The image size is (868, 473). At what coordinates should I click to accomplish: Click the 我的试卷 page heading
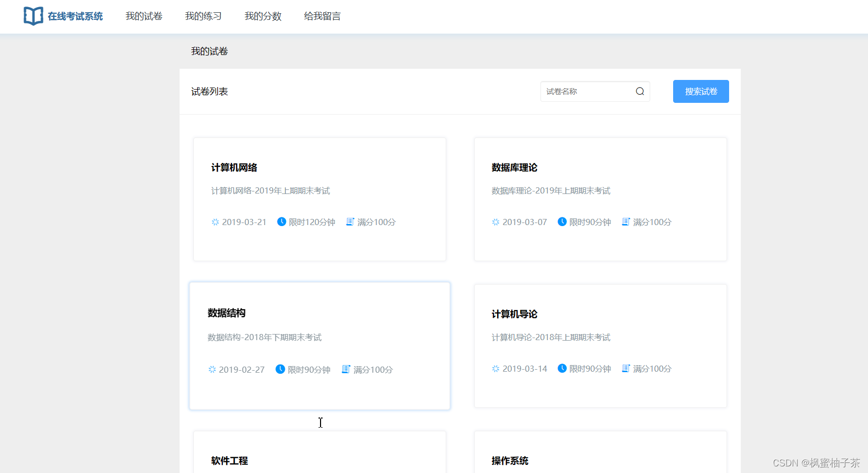210,51
